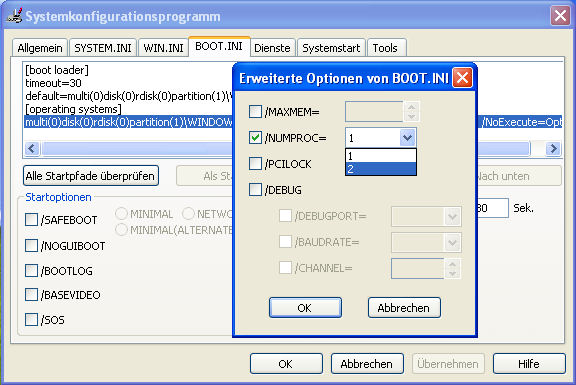576x385 pixels.
Task: Switch to the Dienste tab
Action: [x=272, y=48]
